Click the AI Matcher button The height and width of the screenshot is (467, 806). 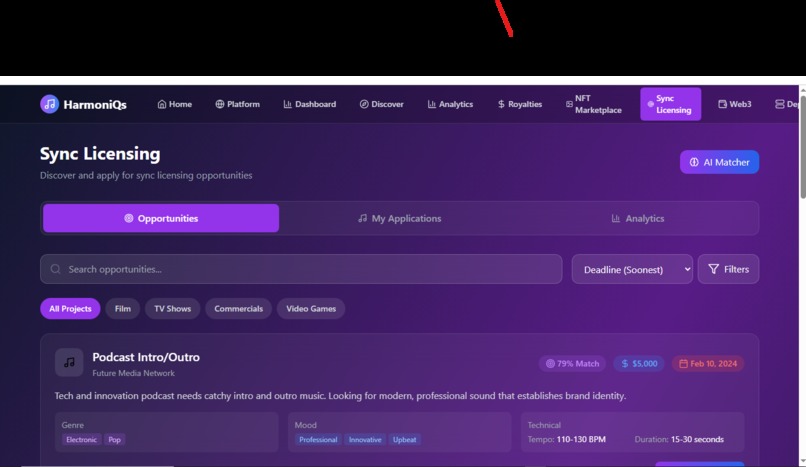pos(719,162)
